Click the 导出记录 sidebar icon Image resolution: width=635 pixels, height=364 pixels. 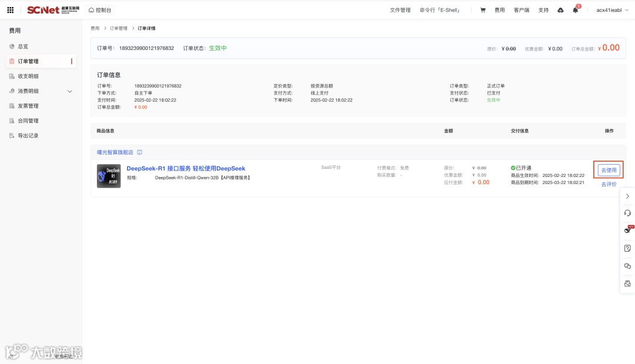pyautogui.click(x=12, y=136)
